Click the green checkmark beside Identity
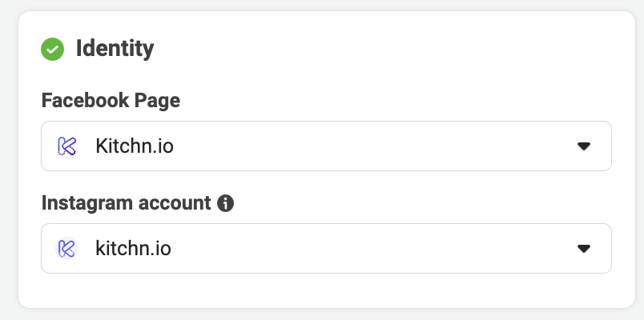644x320 pixels. coord(53,50)
